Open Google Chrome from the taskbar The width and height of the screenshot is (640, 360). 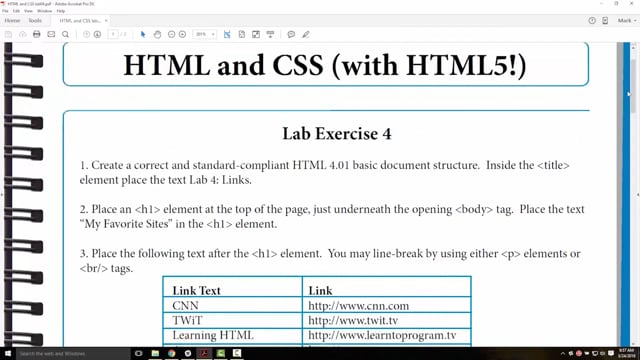pyautogui.click(x=171, y=353)
